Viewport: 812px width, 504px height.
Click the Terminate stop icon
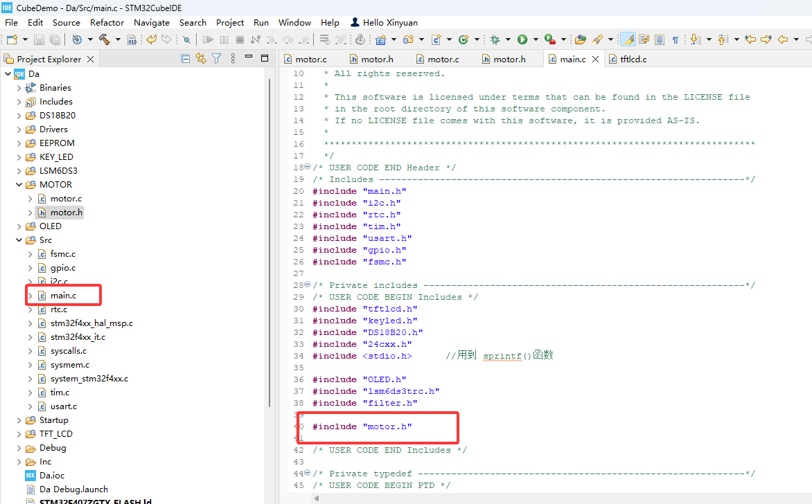pos(240,39)
